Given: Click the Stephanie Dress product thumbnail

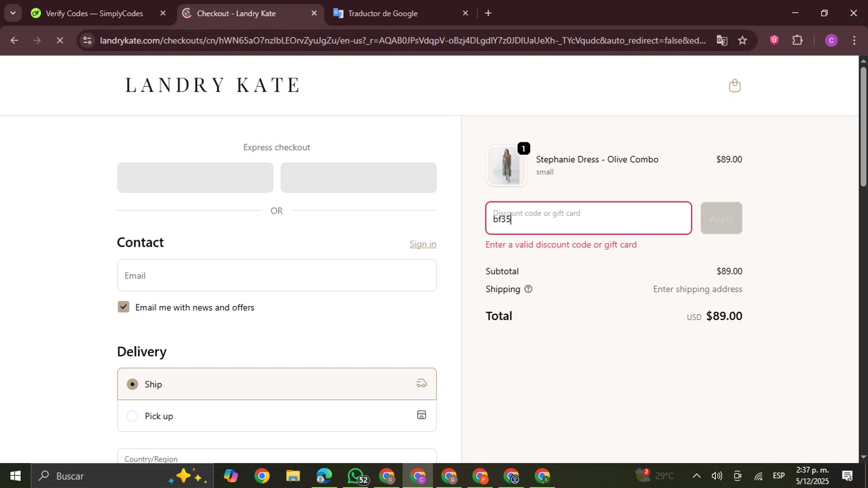Looking at the screenshot, I should 506,166.
